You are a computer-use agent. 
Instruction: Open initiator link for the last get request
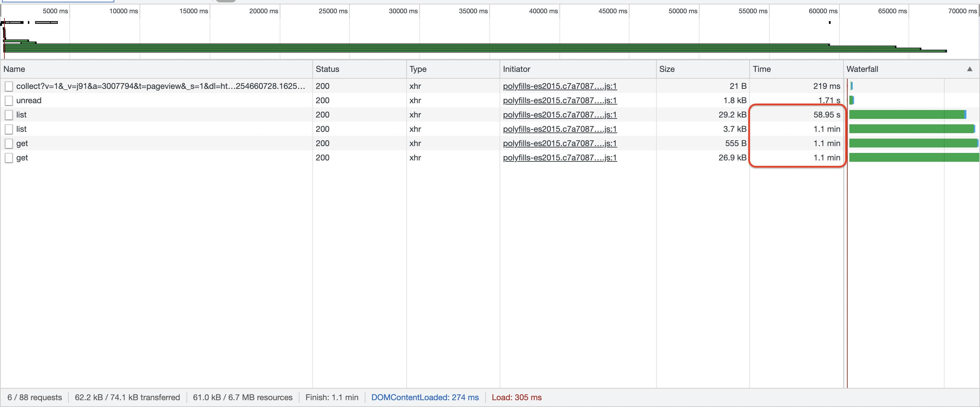[x=560, y=158]
